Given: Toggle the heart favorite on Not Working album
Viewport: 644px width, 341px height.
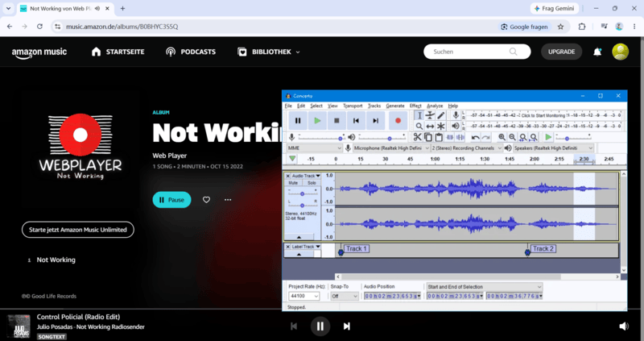Looking at the screenshot, I should (206, 200).
